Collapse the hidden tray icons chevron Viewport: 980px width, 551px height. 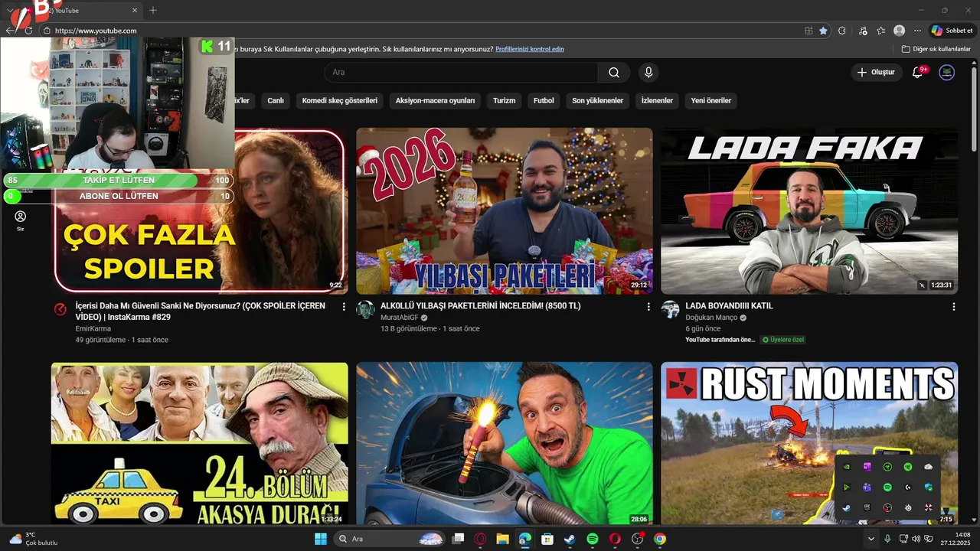click(x=871, y=539)
